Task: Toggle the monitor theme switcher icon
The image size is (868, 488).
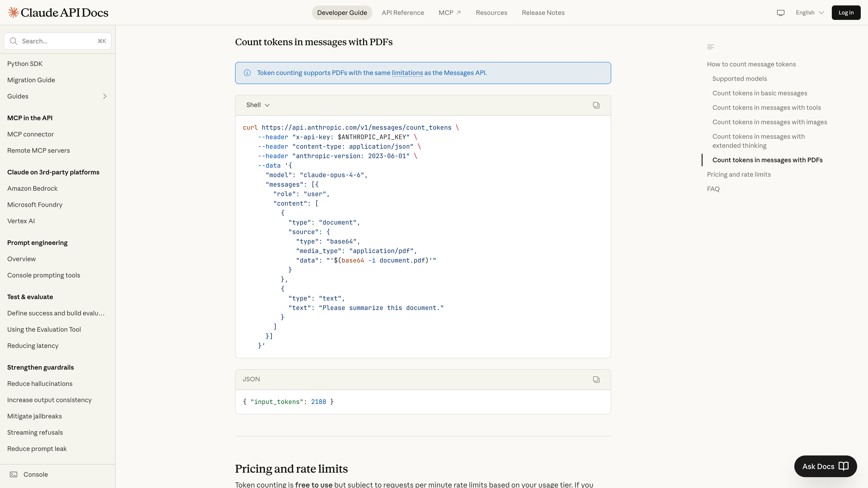Action: point(780,12)
